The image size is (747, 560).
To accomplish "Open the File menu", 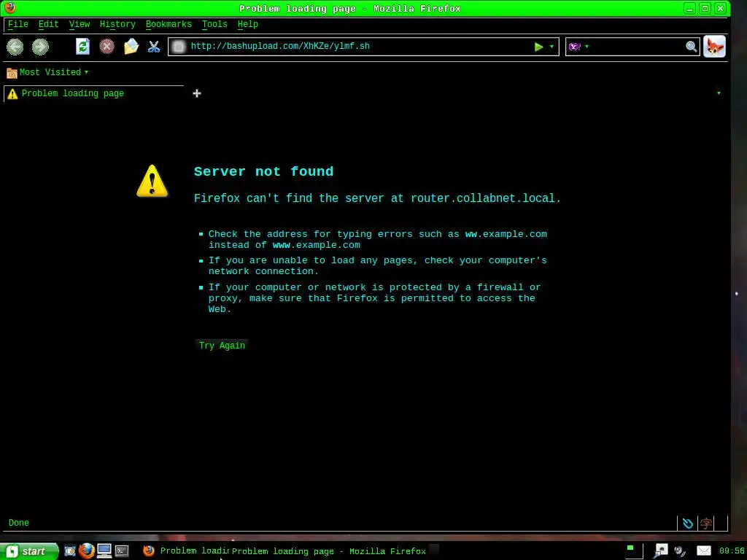I will point(18,24).
